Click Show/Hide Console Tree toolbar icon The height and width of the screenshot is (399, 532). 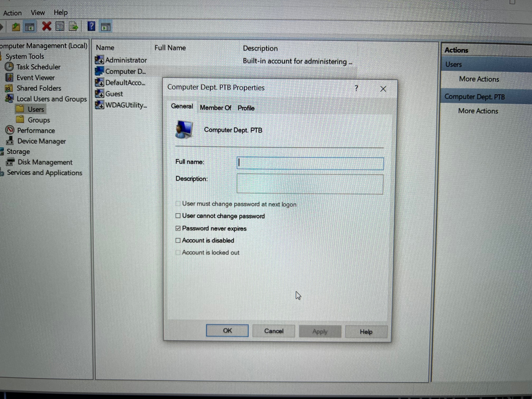click(30, 27)
